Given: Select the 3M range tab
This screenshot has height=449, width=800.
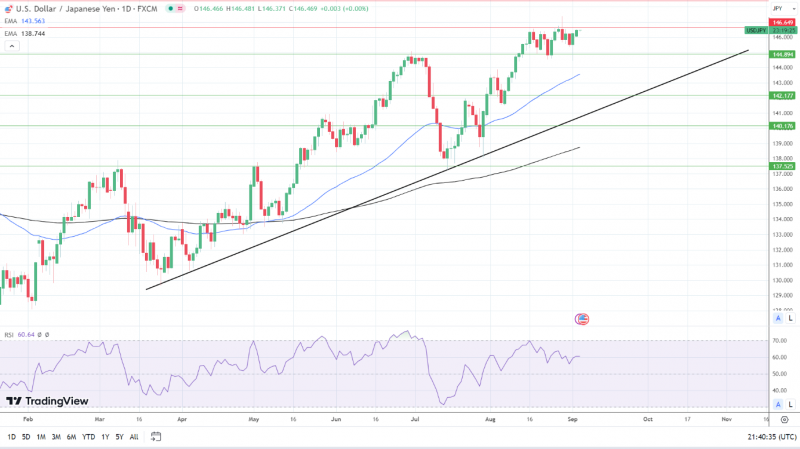Looking at the screenshot, I should coord(56,437).
